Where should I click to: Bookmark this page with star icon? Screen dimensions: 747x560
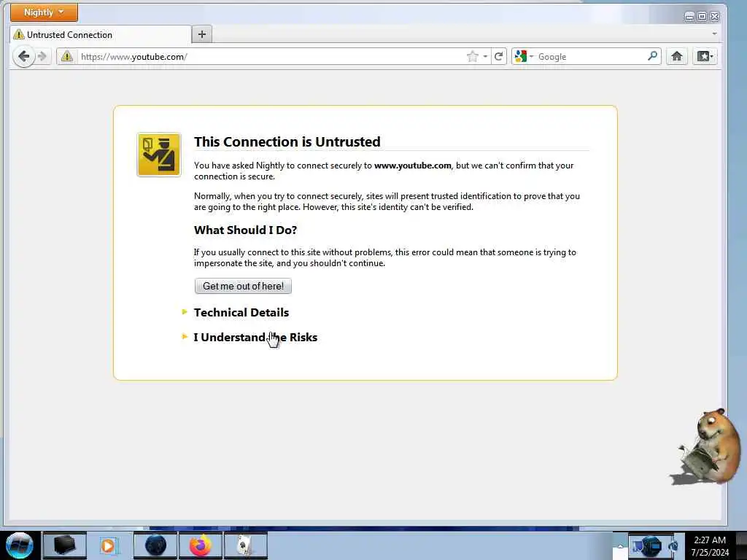[472, 57]
